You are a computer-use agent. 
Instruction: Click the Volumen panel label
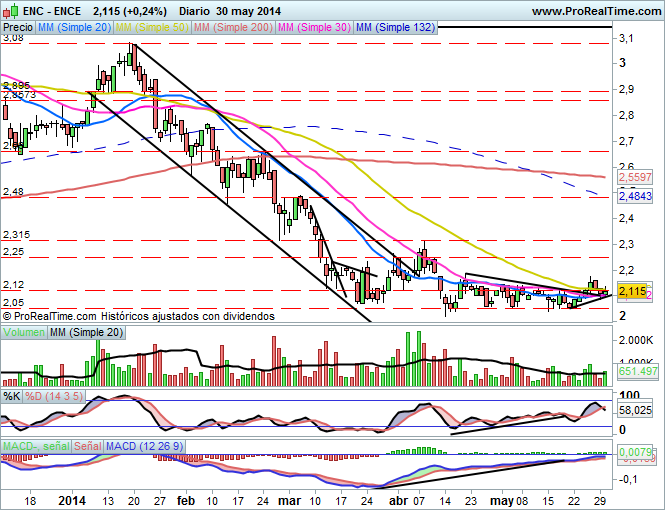(x=24, y=331)
